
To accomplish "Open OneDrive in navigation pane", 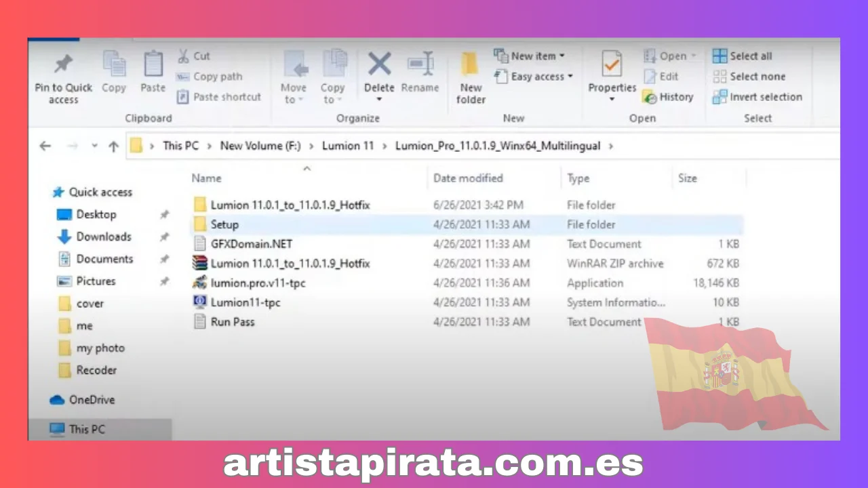I will (82, 400).
